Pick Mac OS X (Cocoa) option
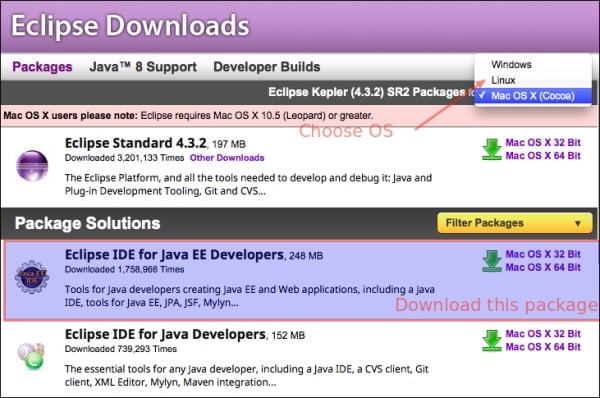The image size is (600, 398). point(533,96)
